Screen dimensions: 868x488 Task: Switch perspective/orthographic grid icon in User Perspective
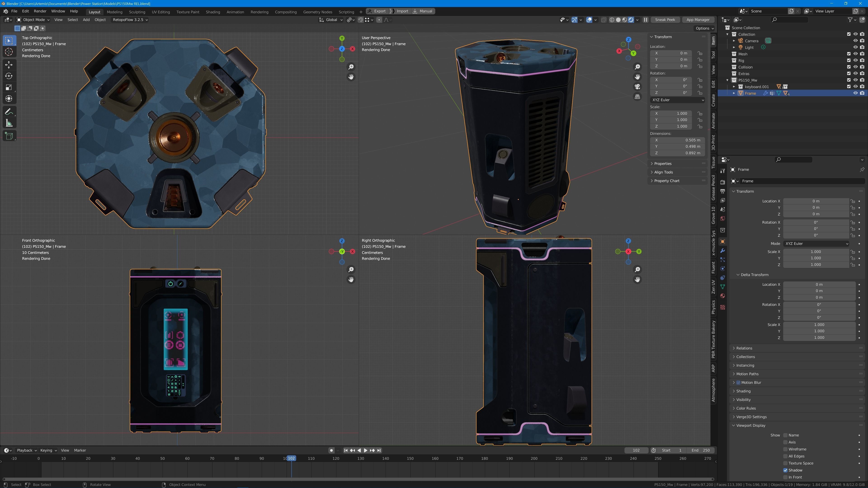click(637, 97)
